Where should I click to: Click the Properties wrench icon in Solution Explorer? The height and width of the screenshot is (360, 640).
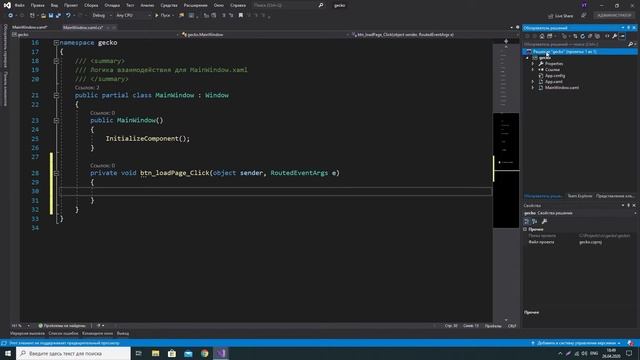pos(614,36)
